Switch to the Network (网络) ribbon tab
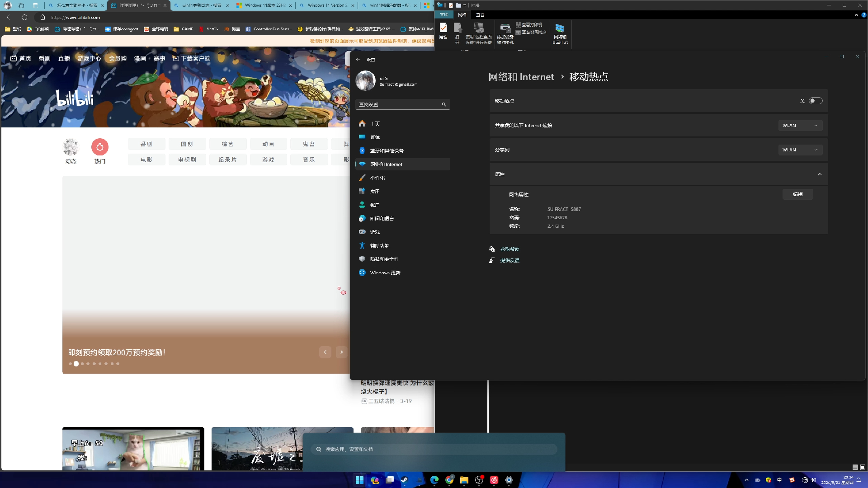Image resolution: width=868 pixels, height=488 pixels. click(462, 15)
